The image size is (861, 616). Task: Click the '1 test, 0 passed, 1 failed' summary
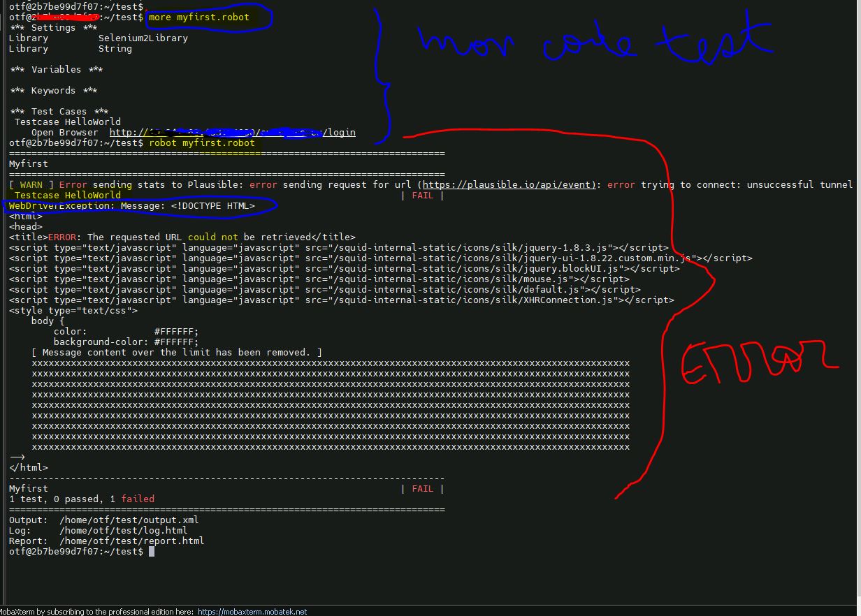[x=82, y=499]
